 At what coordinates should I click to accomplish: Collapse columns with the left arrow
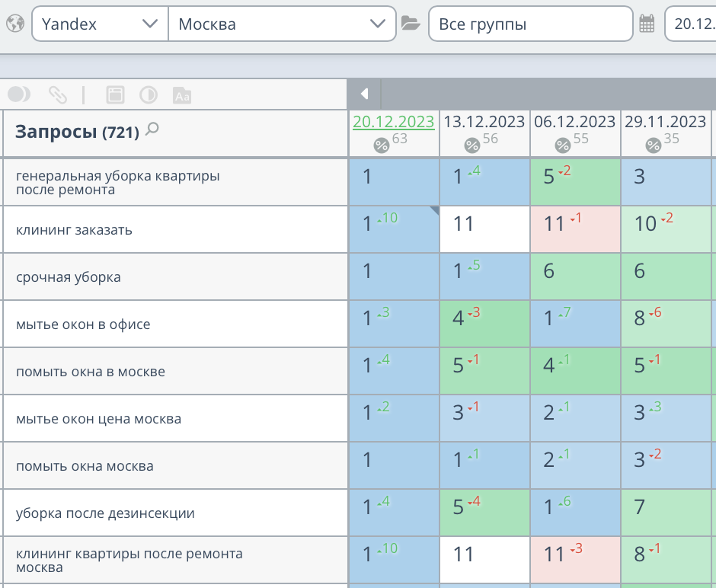tap(364, 94)
